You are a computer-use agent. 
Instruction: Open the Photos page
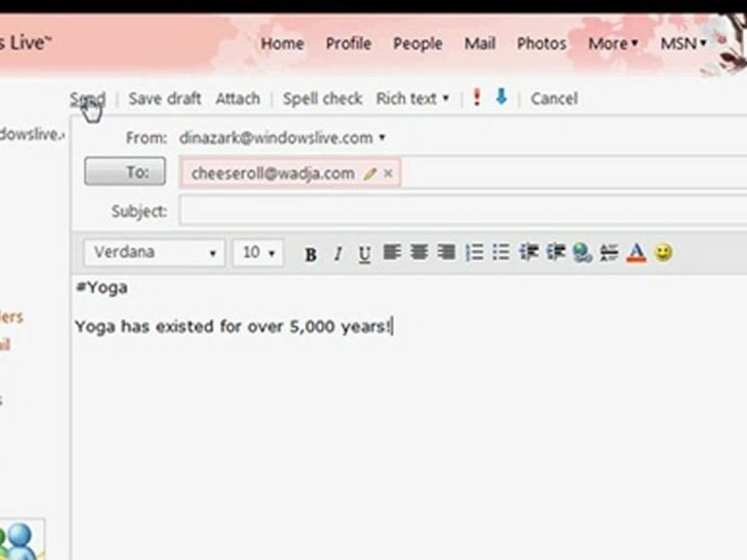coord(542,44)
